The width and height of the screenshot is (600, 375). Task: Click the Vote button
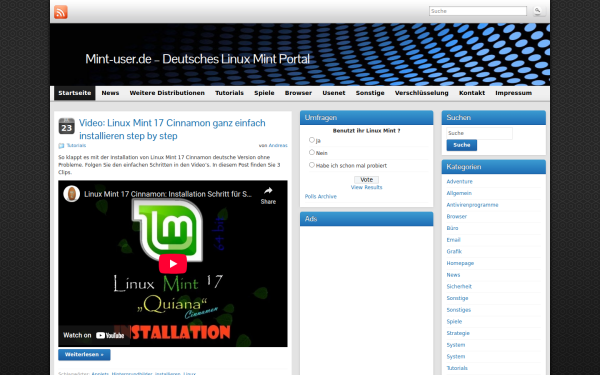366,179
